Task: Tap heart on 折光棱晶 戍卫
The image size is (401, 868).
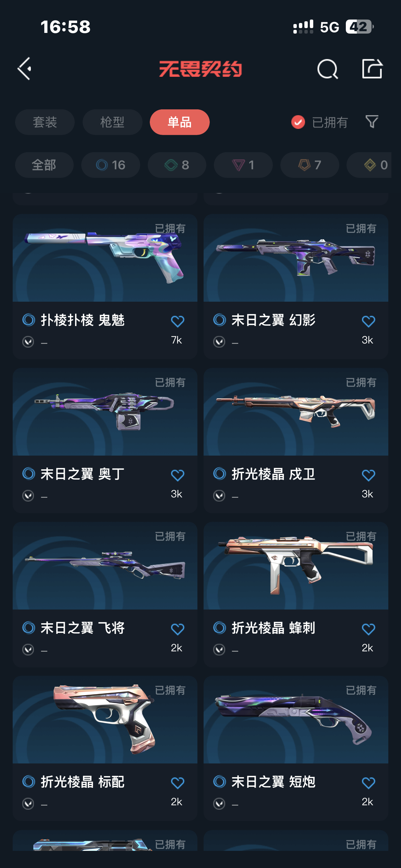Action: coord(368,475)
